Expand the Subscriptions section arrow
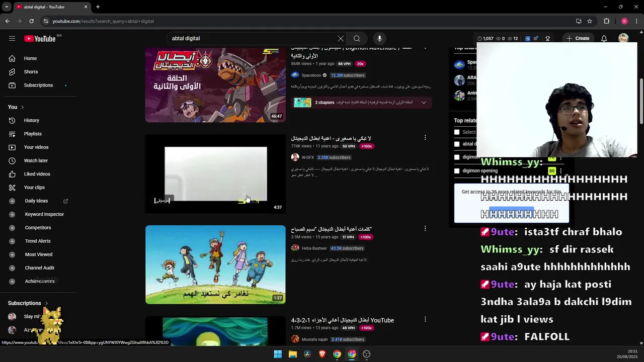This screenshot has height=362, width=644. (x=46, y=303)
